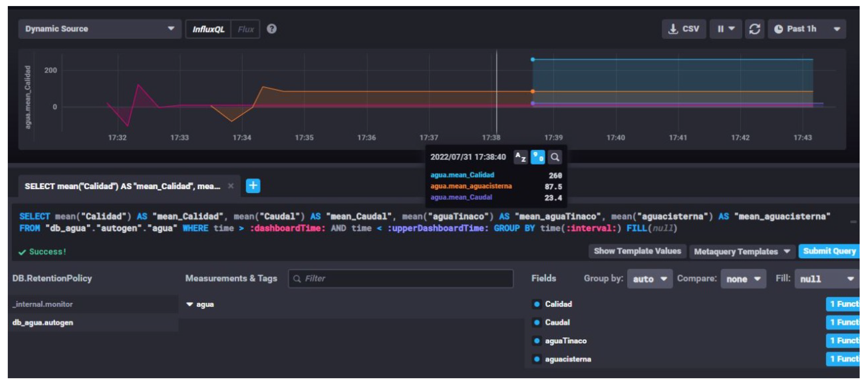
Task: Switch to the Flux query language tab
Action: click(245, 29)
